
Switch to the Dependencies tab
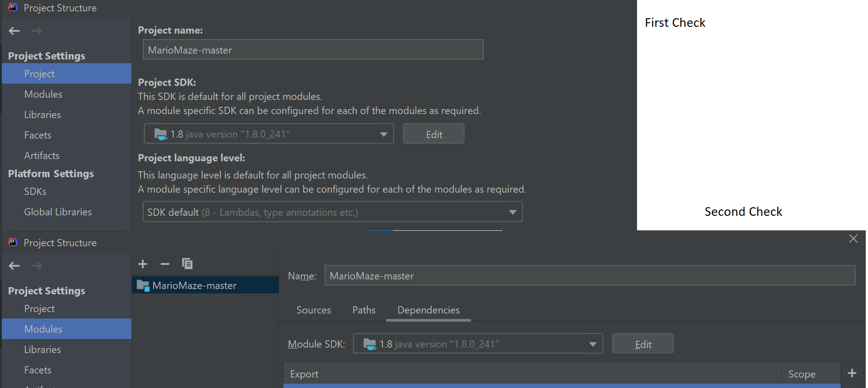click(x=428, y=310)
